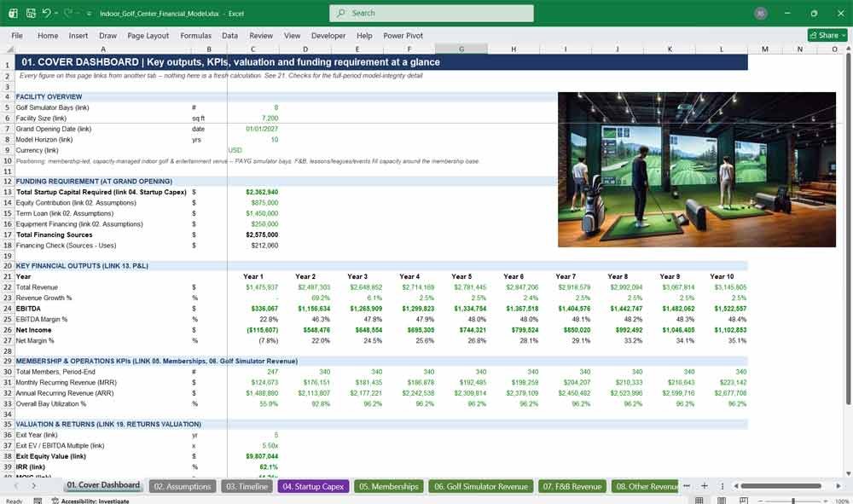
Task: Select the Year 10 EBITDA $1,522,557 cell
Action: [x=722, y=308]
